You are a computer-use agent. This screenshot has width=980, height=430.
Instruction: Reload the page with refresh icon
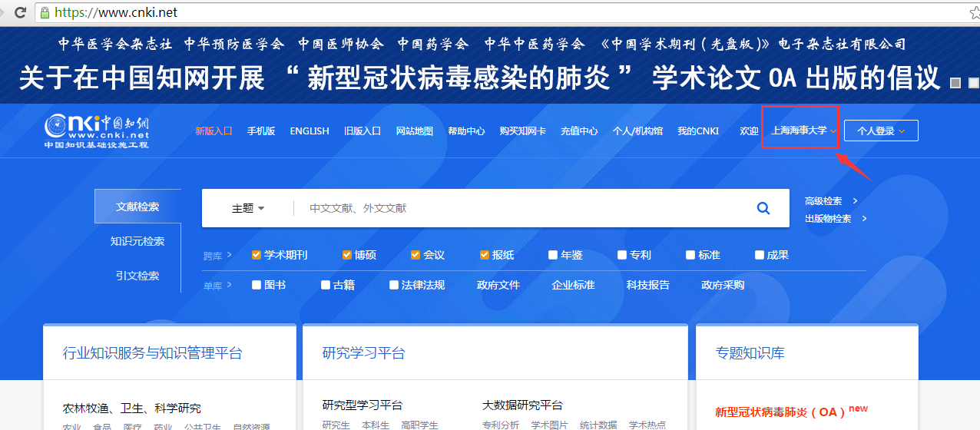[x=21, y=12]
